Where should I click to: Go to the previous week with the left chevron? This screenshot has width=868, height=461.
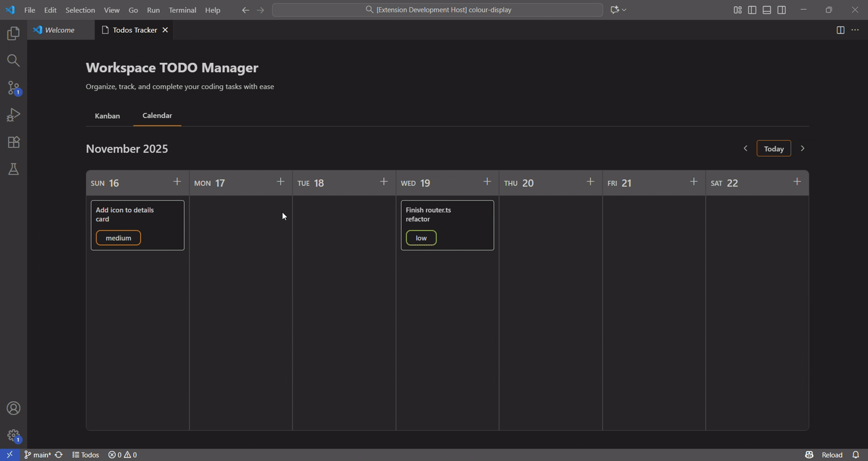pos(745,148)
